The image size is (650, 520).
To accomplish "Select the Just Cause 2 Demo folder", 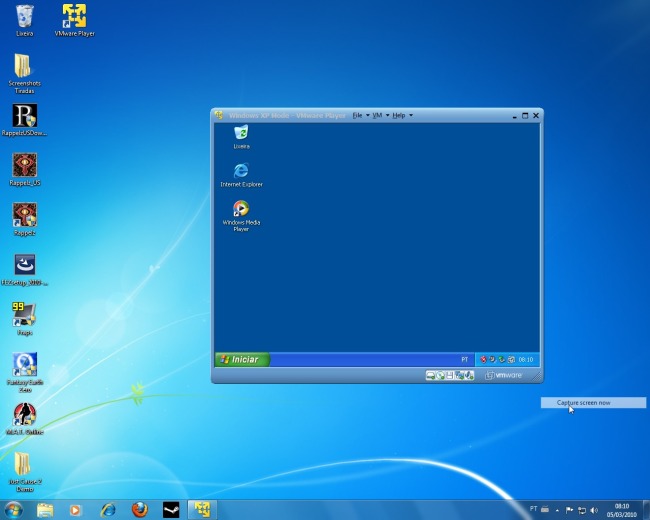I will (x=24, y=472).
